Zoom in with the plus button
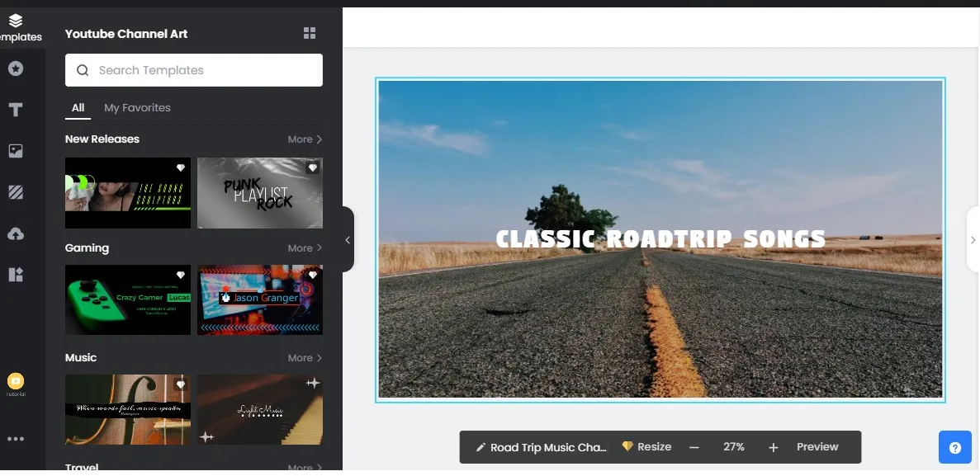 tap(773, 447)
